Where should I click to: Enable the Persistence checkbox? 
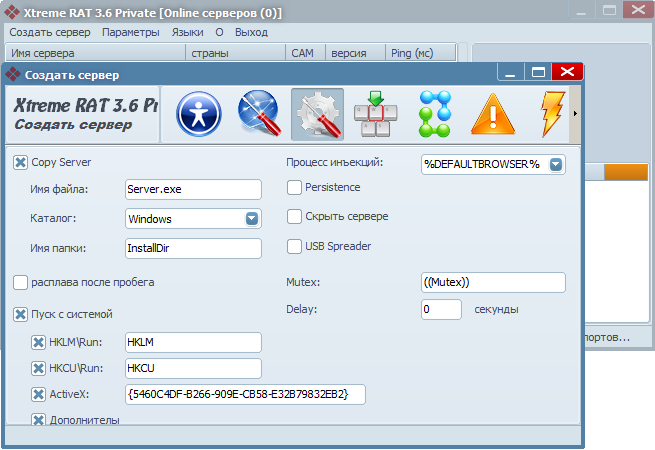(294, 187)
